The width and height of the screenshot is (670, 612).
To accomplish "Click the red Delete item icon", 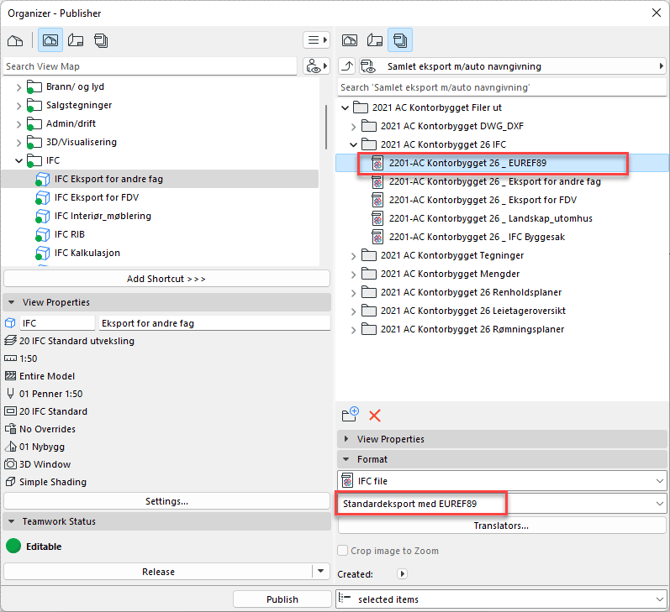I will click(x=375, y=415).
